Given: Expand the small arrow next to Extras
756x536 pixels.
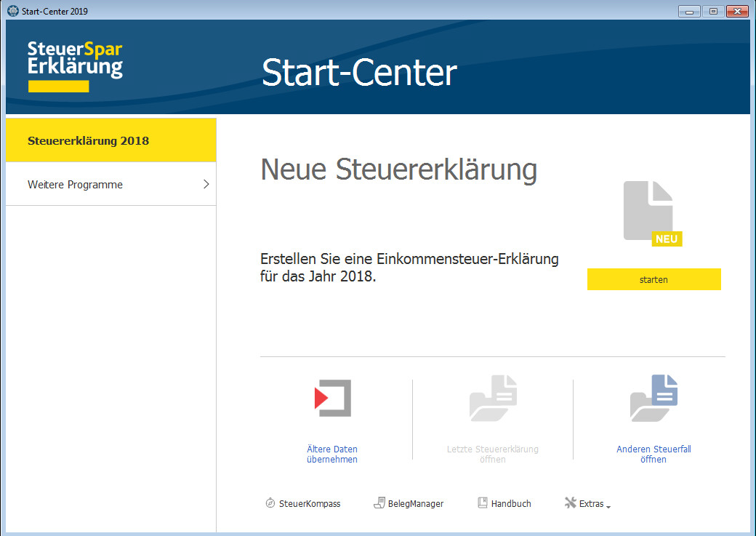Looking at the screenshot, I should 608,507.
